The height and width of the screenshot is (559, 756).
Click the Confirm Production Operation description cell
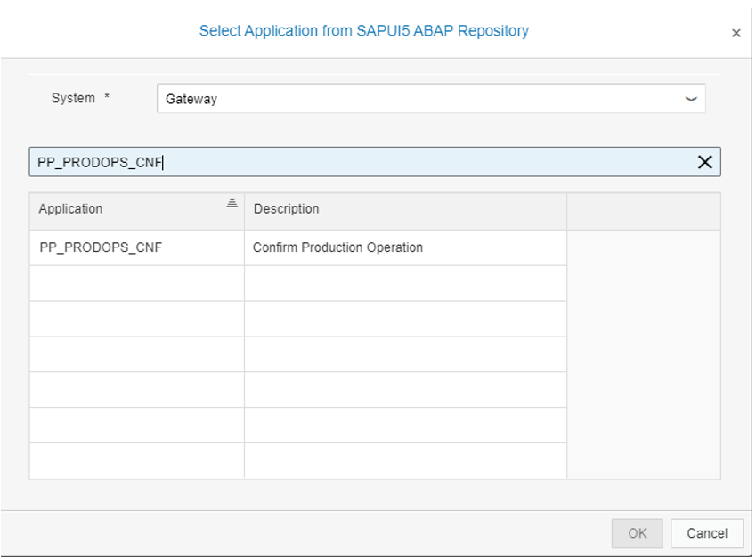(405, 247)
